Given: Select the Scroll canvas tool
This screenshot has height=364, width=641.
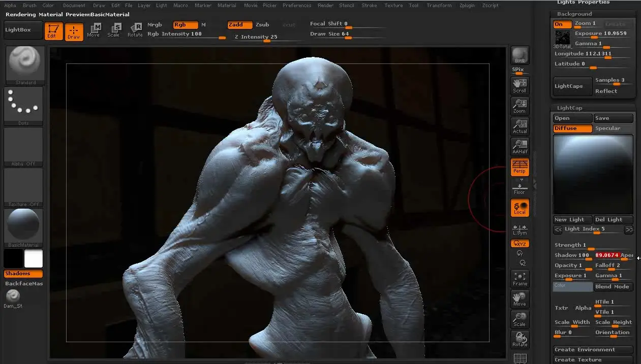Looking at the screenshot, I should coord(520,85).
